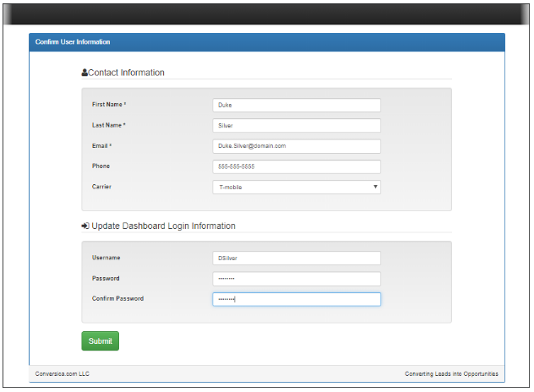Click the Email label
The image size is (534, 392).
102,146
